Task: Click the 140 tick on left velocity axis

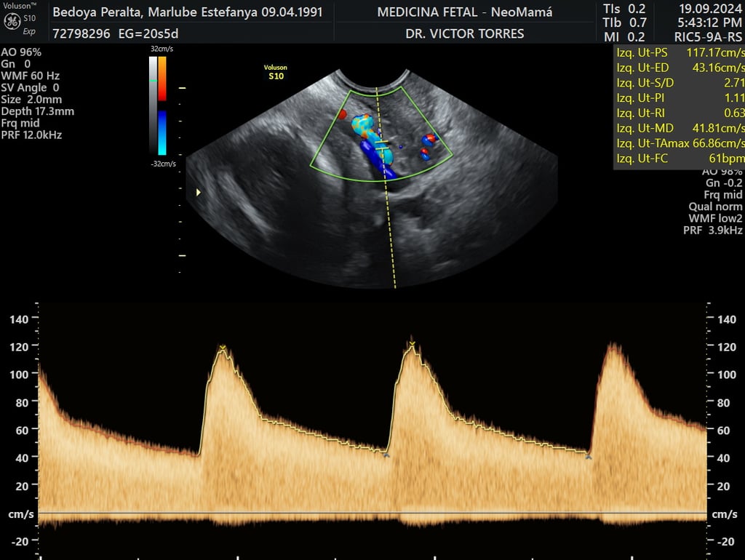Action: click(19, 320)
